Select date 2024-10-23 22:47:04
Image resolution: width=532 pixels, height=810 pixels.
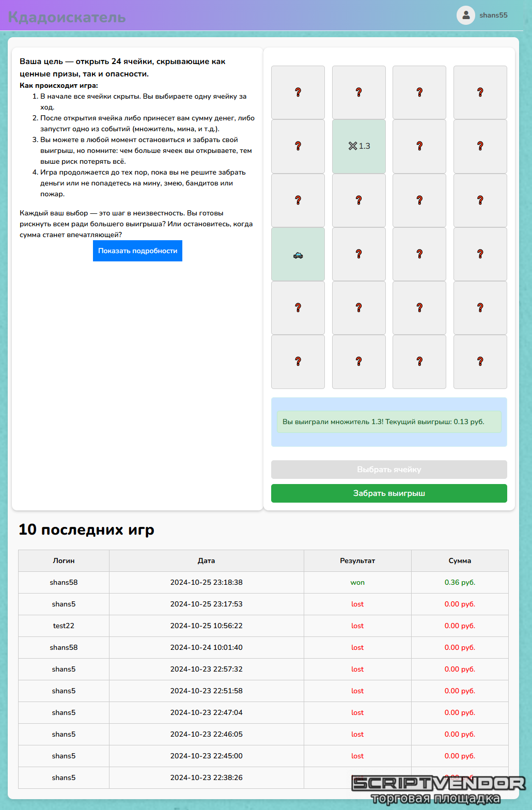(207, 712)
